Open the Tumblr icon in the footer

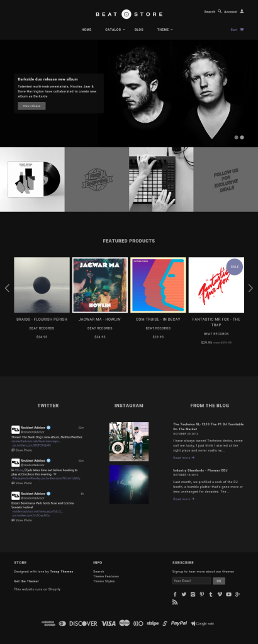pos(211,594)
